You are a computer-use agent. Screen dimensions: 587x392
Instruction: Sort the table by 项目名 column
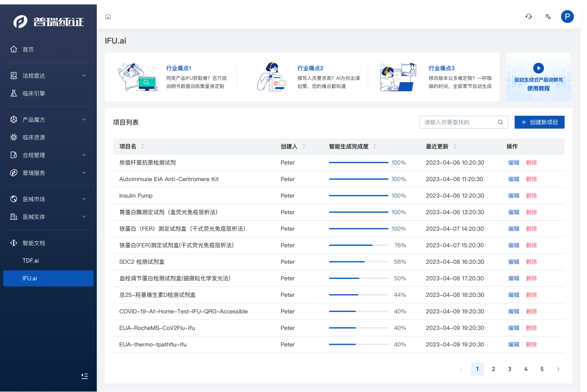pyautogui.click(x=142, y=146)
